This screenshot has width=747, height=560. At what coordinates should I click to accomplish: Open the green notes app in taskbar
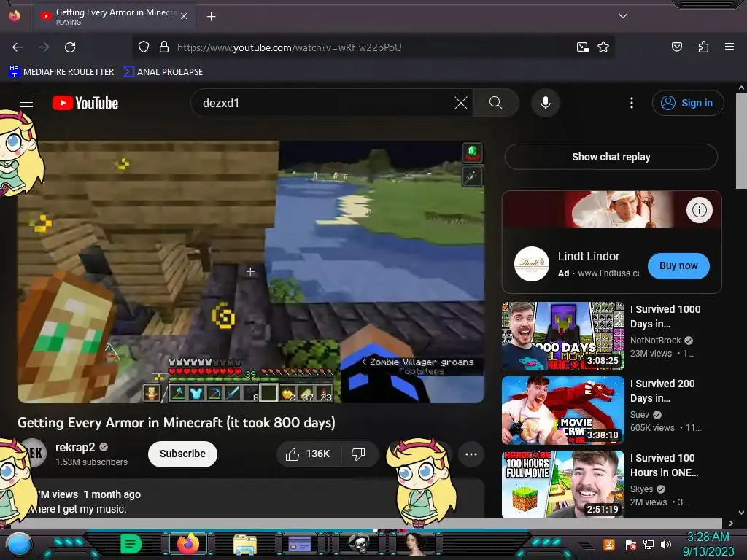[131, 543]
